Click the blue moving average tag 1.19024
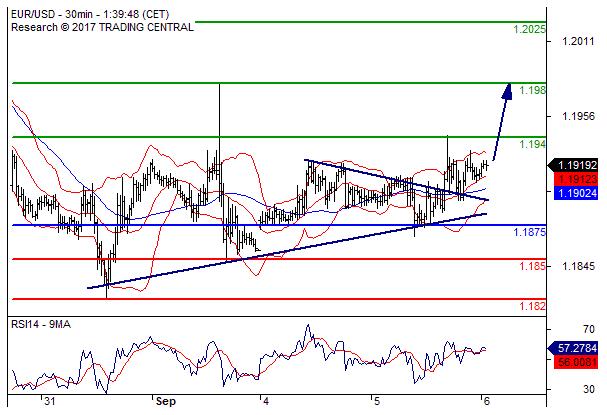 pos(576,193)
